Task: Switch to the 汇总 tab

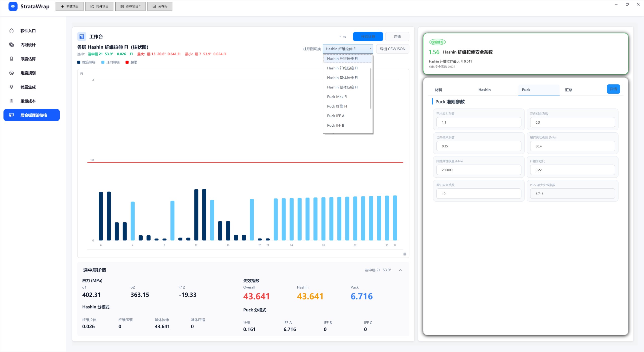Action: click(568, 90)
